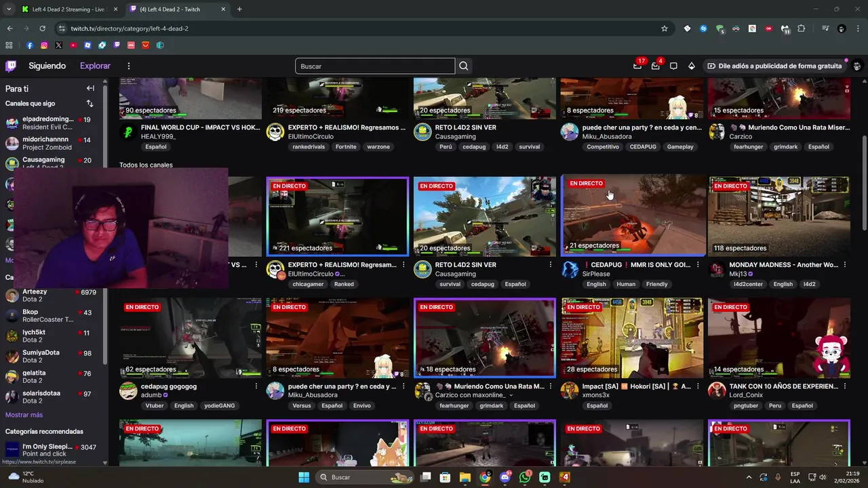This screenshot has height=488, width=868.
Task: Click the search magnifier button
Action: click(x=464, y=66)
